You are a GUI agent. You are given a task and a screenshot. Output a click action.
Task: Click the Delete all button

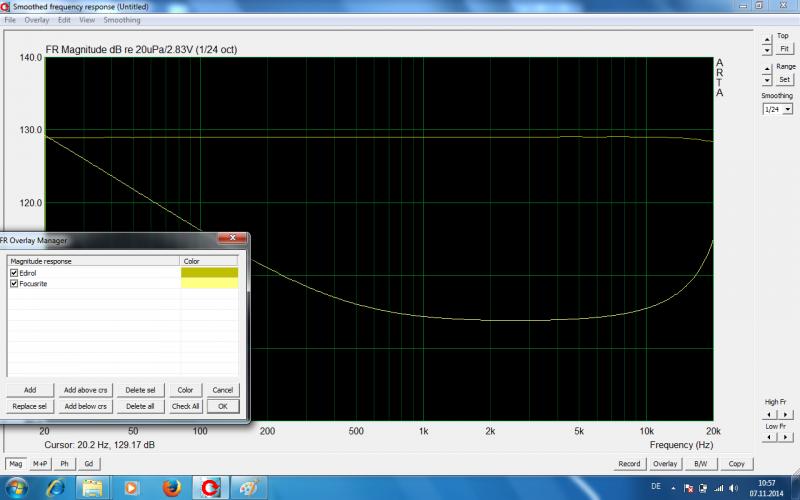[138, 406]
